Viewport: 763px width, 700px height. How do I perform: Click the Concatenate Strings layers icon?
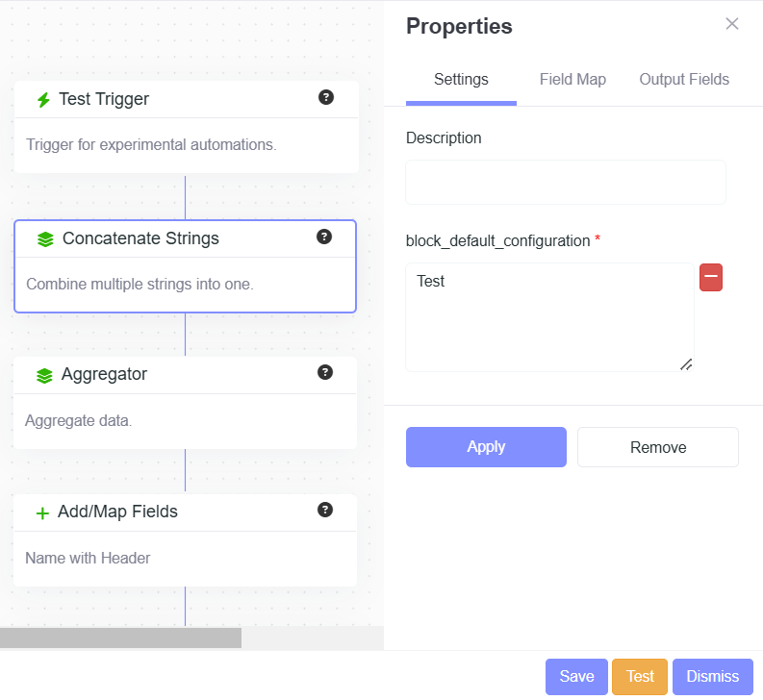45,239
